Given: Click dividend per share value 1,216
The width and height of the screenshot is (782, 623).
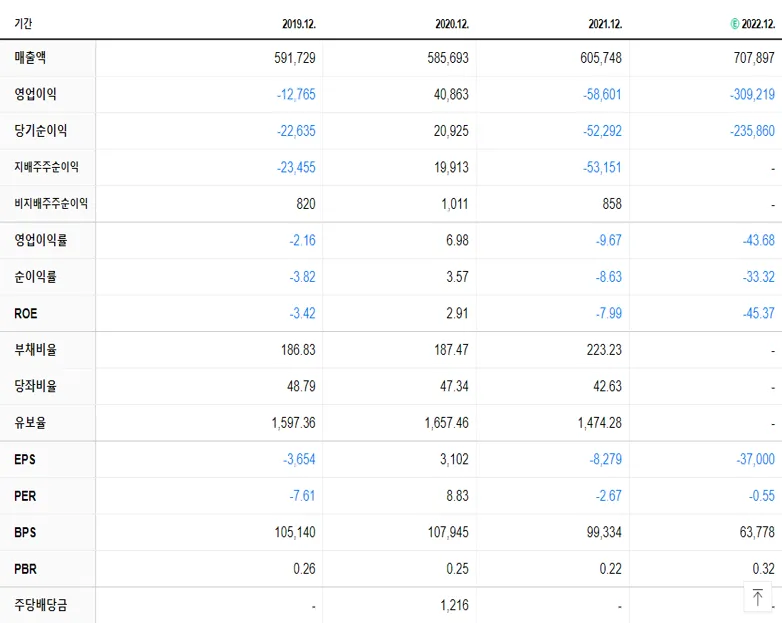Looking at the screenshot, I should click(x=454, y=605).
